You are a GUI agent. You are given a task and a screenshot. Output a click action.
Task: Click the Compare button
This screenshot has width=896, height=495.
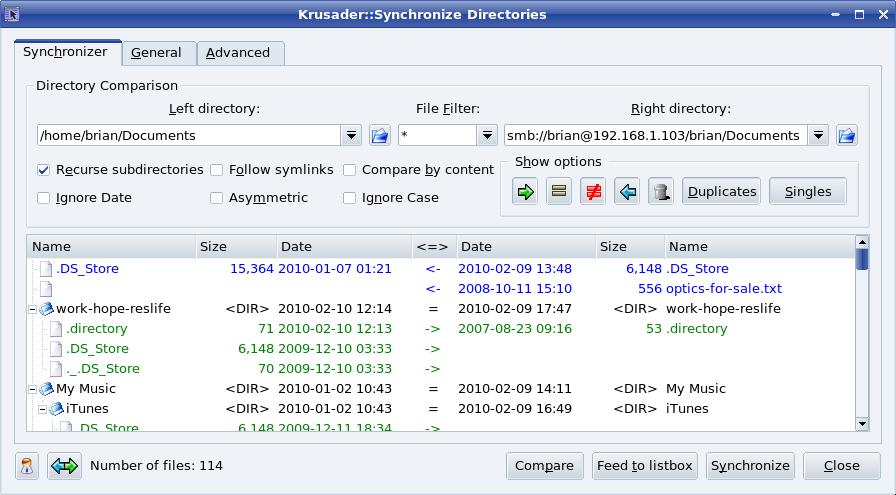tap(545, 466)
